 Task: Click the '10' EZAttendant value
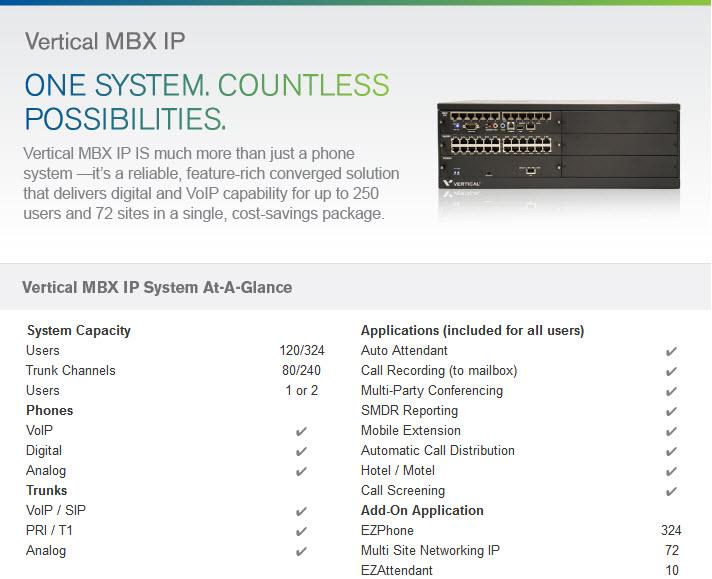672,570
